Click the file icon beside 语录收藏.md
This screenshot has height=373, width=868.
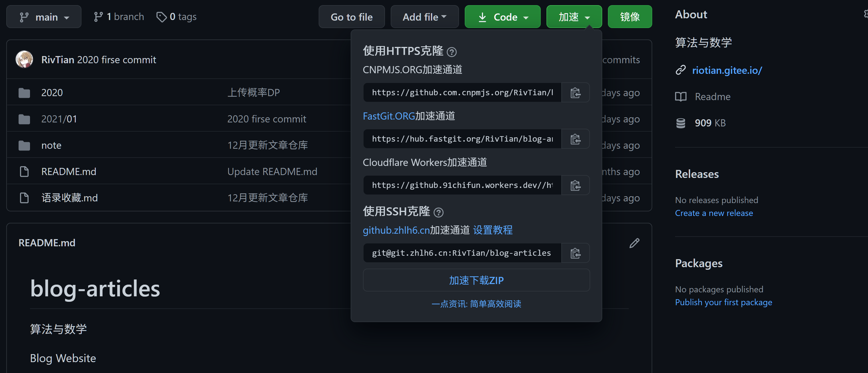pyautogui.click(x=24, y=198)
